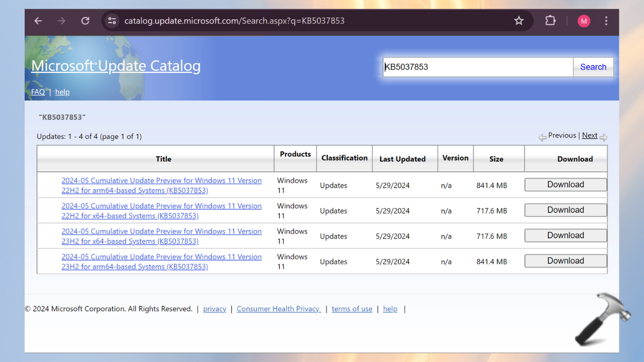
Task: Click the 841.4 MB size in 22H2 arm64 row
Action: [x=492, y=186]
